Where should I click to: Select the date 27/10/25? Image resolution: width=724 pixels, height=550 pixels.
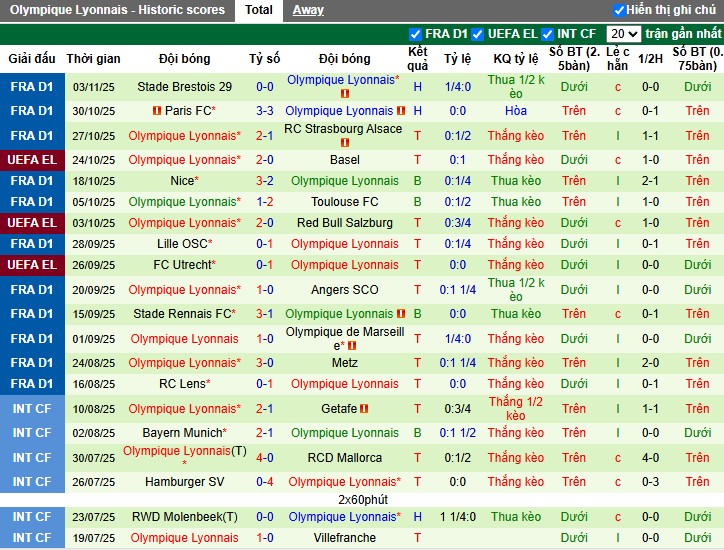tap(94, 136)
